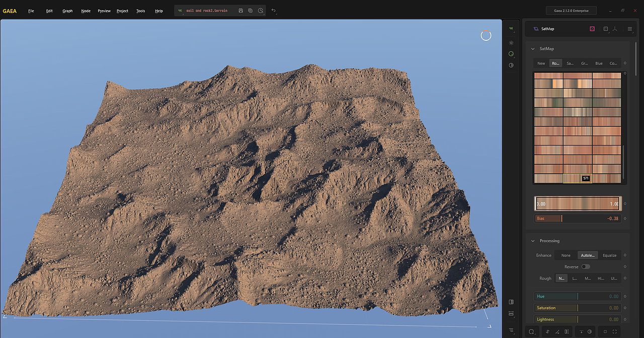Click the double-bar icon in bottom toolbar
Image resolution: width=644 pixels, height=338 pixels.
[x=567, y=331]
